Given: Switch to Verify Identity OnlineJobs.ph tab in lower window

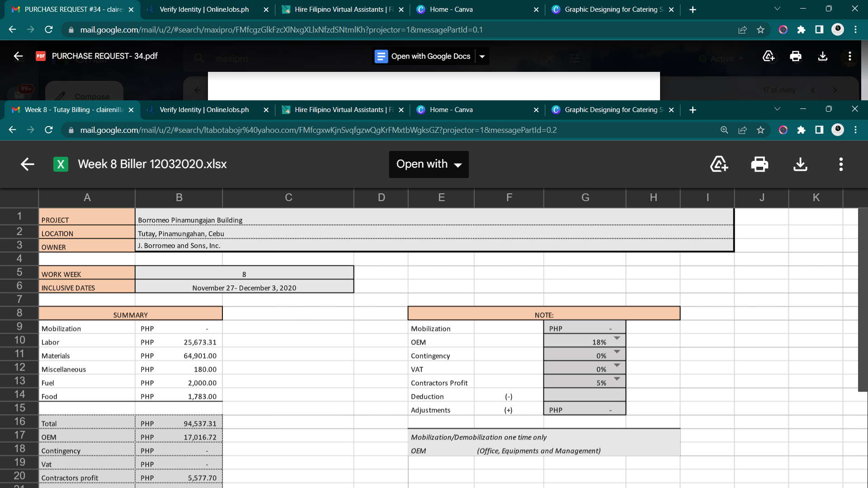Looking at the screenshot, I should click(203, 110).
